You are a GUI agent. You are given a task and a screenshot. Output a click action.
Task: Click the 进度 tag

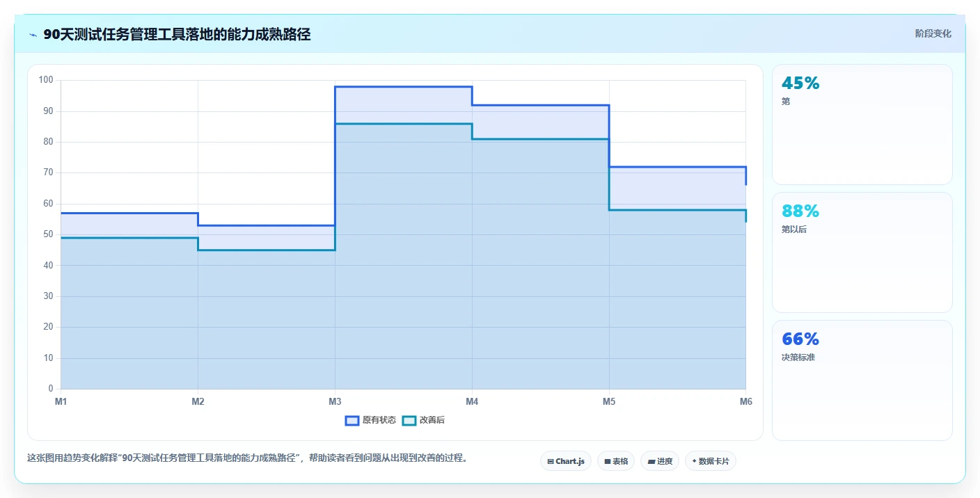coord(660,461)
